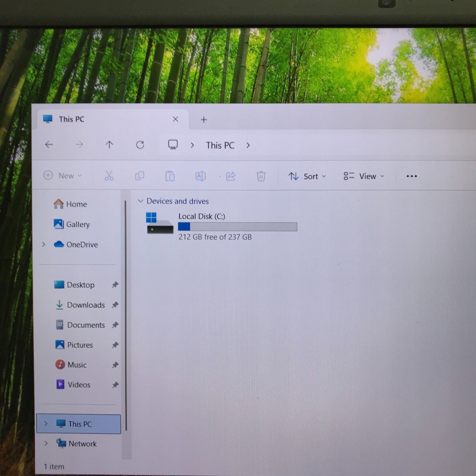Click the pin next to Documents
Screen dimensions: 476x476
tap(115, 325)
